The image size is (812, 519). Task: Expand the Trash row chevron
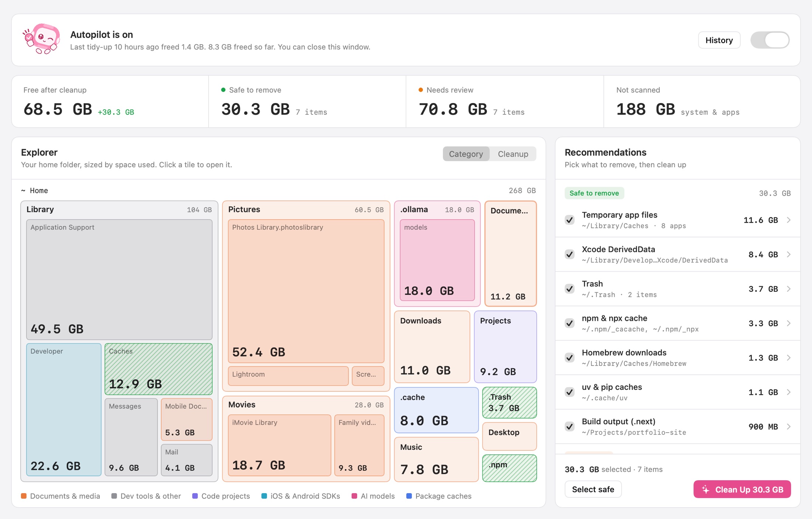789,289
